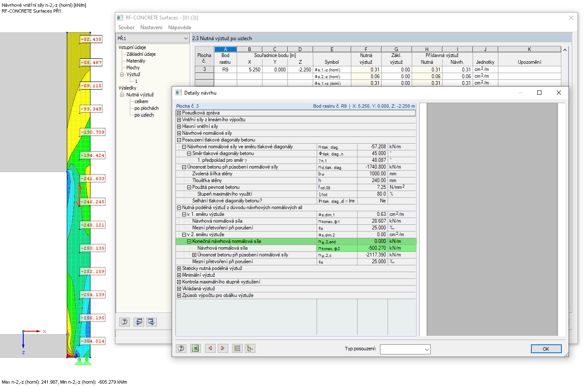The height and width of the screenshot is (387, 588).
Task: Go to previous grid point (red left arrow)
Action: (210, 349)
